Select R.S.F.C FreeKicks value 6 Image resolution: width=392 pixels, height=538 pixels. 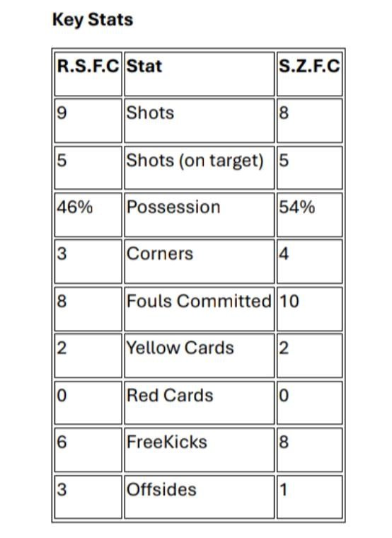[62, 442]
